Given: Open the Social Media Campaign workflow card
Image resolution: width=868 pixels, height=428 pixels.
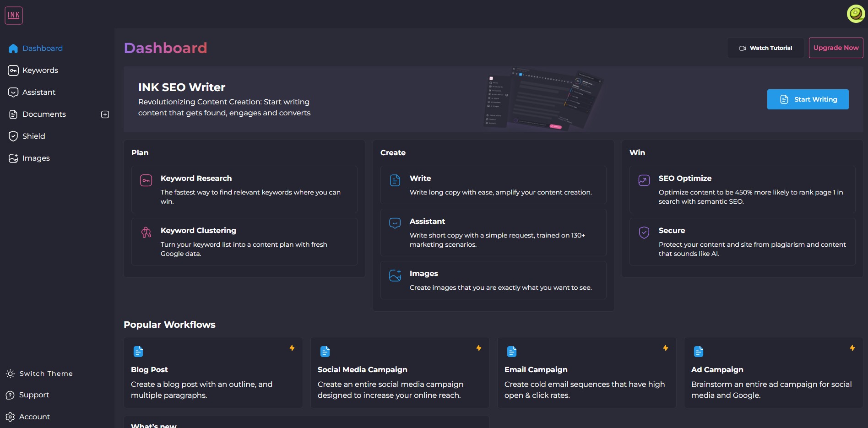Looking at the screenshot, I should [400, 373].
